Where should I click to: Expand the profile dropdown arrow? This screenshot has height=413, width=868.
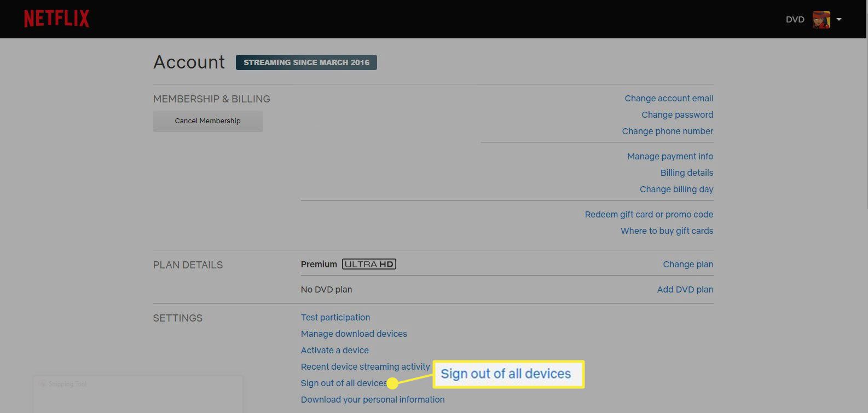[839, 20]
